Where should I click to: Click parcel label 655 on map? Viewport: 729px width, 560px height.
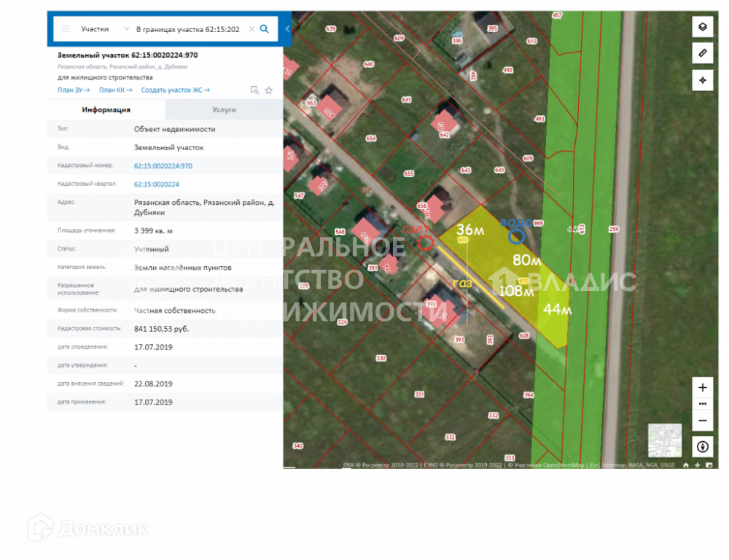[409, 174]
